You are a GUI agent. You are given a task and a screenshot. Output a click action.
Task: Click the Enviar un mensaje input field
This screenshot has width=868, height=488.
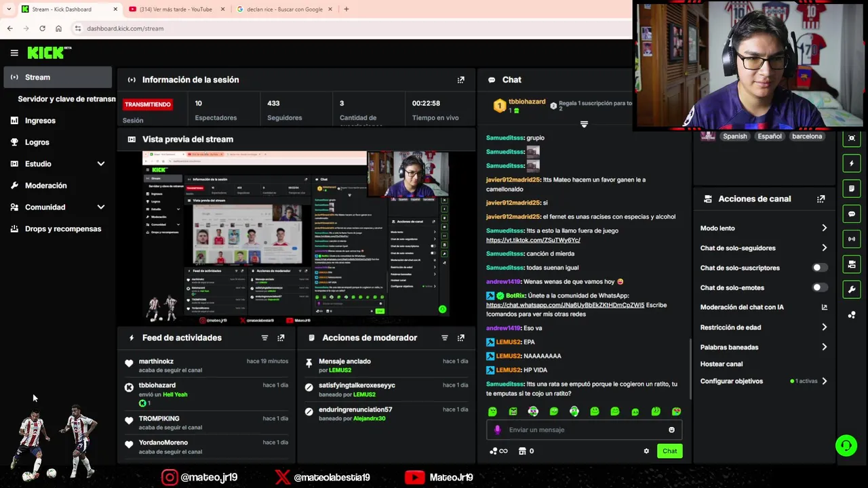[584, 430]
